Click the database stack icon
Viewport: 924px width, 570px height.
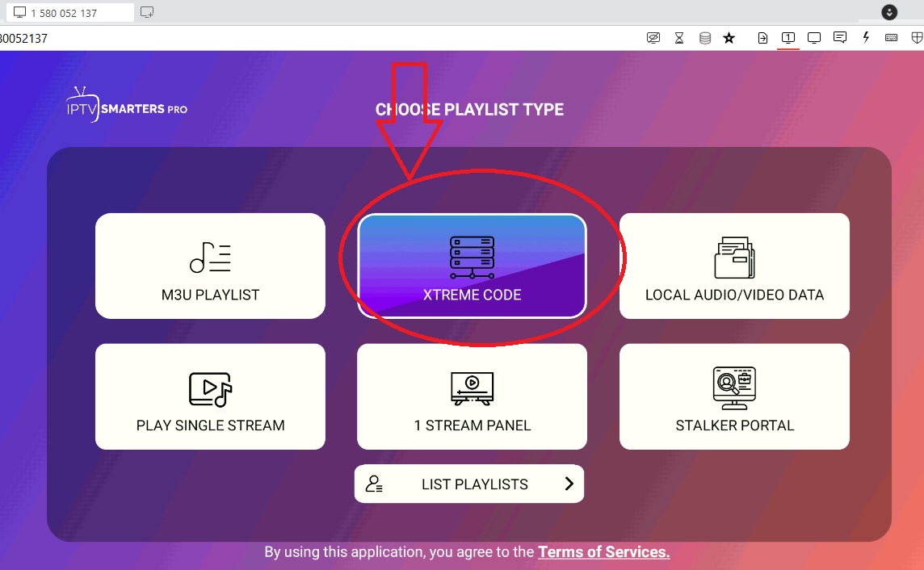pos(704,38)
